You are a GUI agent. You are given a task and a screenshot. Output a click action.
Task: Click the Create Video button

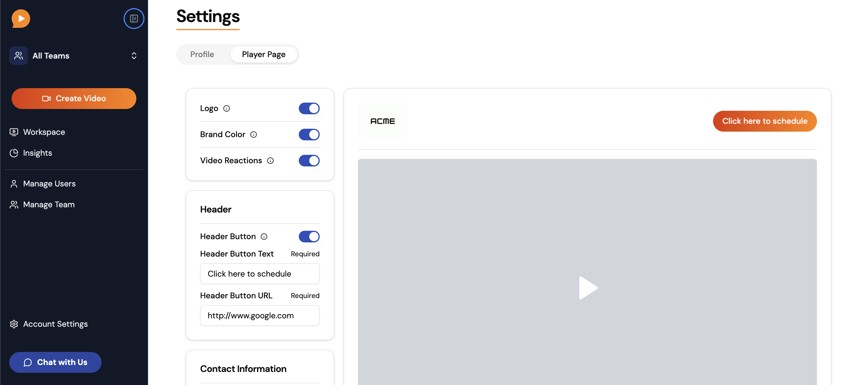pyautogui.click(x=74, y=99)
